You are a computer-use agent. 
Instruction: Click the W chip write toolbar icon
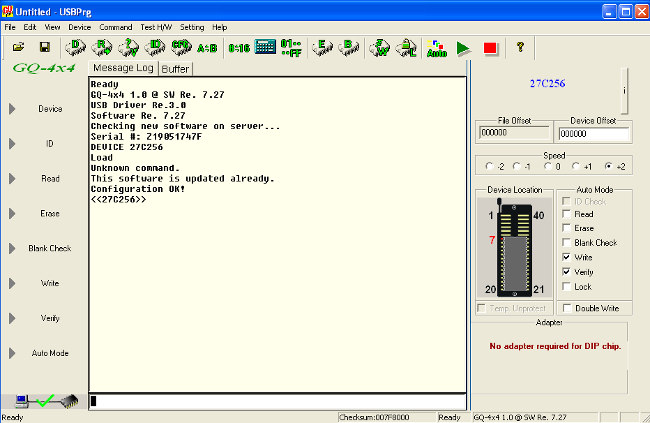click(x=380, y=48)
